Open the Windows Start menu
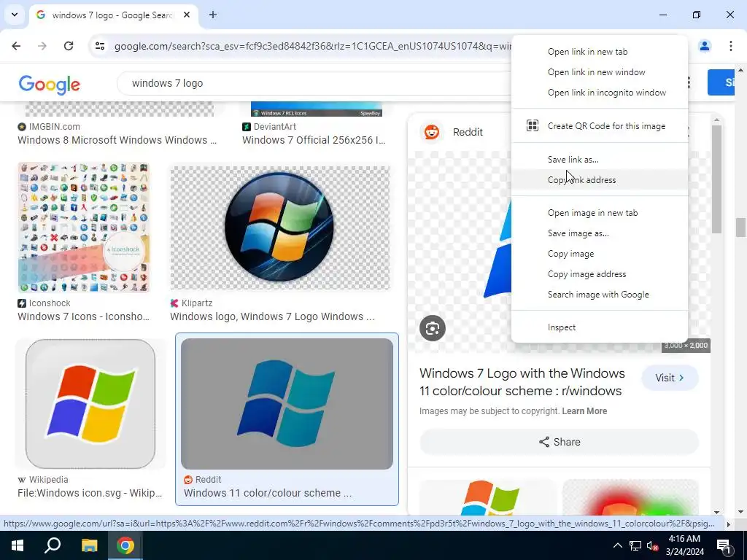This screenshot has width=747, height=560. [x=18, y=545]
